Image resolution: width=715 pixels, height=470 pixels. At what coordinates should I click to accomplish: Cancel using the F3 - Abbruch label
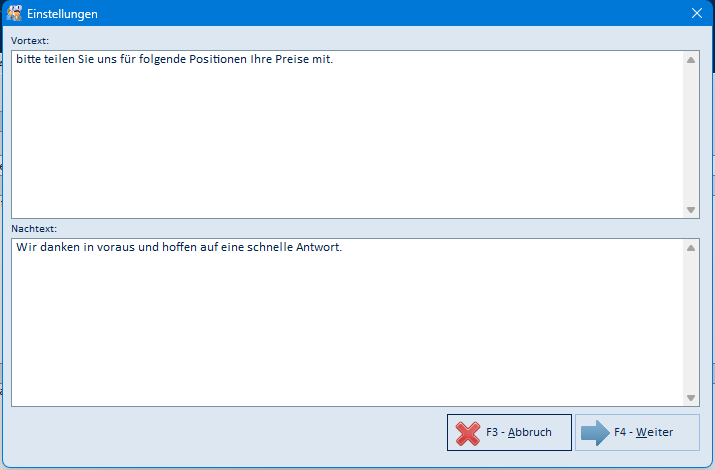pyautogui.click(x=518, y=432)
